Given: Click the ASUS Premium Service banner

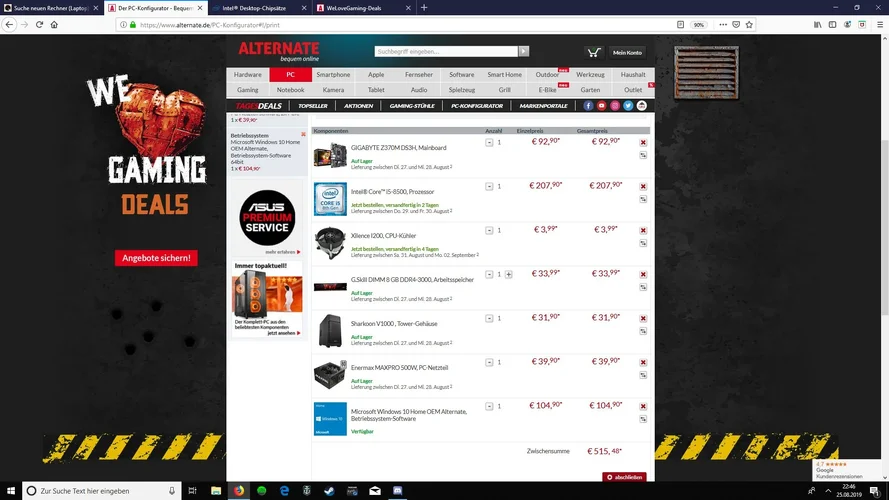Looking at the screenshot, I should [267, 221].
